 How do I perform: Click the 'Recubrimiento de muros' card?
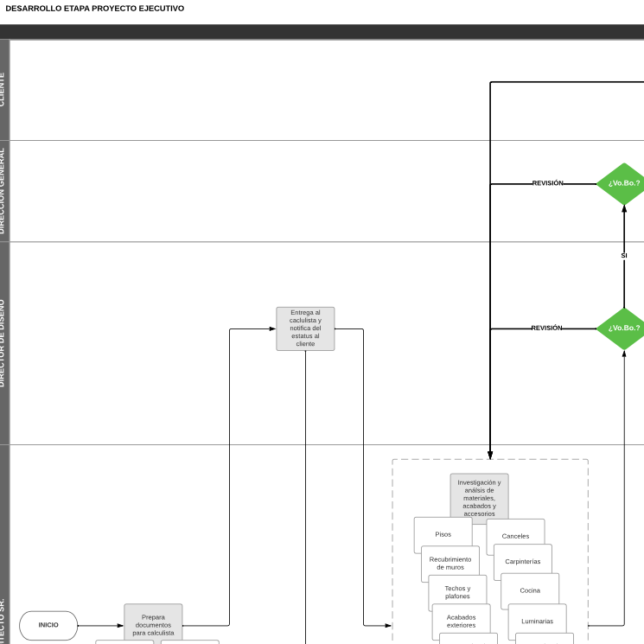(x=450, y=563)
